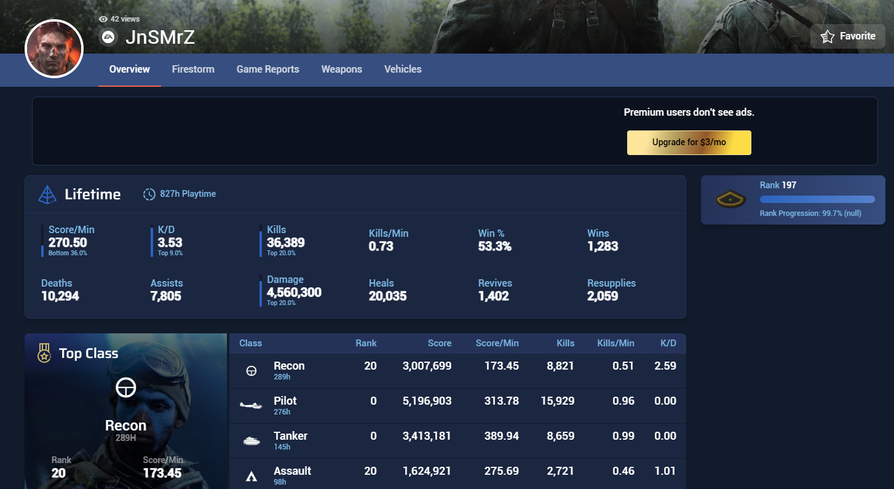Click the rank progression bar
This screenshot has height=489, width=894.
[x=816, y=199]
